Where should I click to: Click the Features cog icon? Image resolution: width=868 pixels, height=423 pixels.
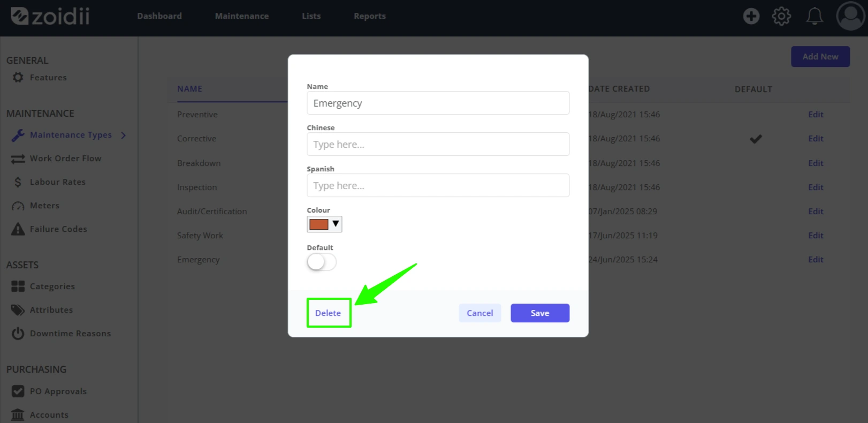coord(18,77)
